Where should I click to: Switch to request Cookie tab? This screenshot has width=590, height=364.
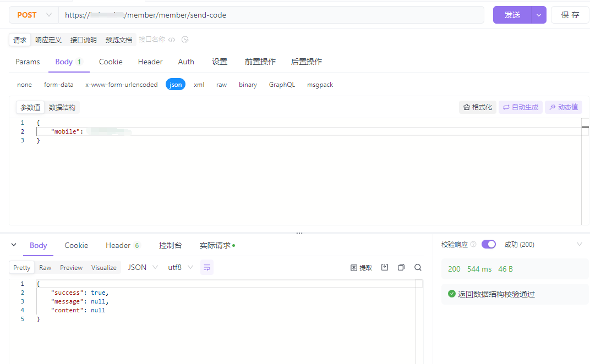pos(111,62)
